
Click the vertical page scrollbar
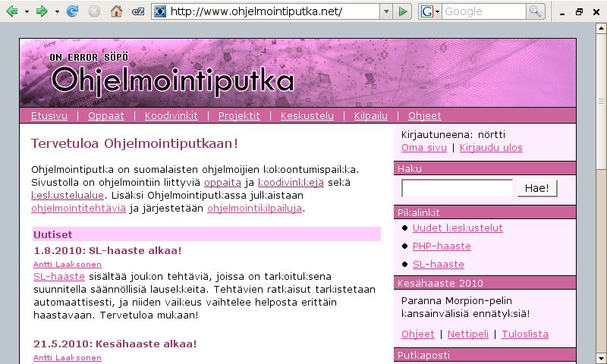pos(599,190)
